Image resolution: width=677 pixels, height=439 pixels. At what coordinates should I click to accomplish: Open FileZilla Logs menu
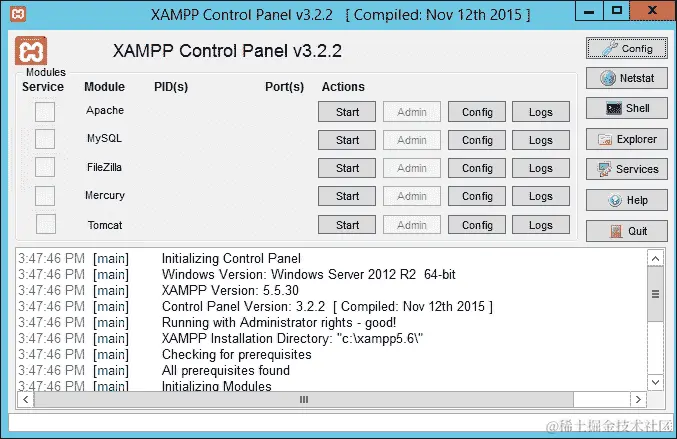tap(541, 168)
